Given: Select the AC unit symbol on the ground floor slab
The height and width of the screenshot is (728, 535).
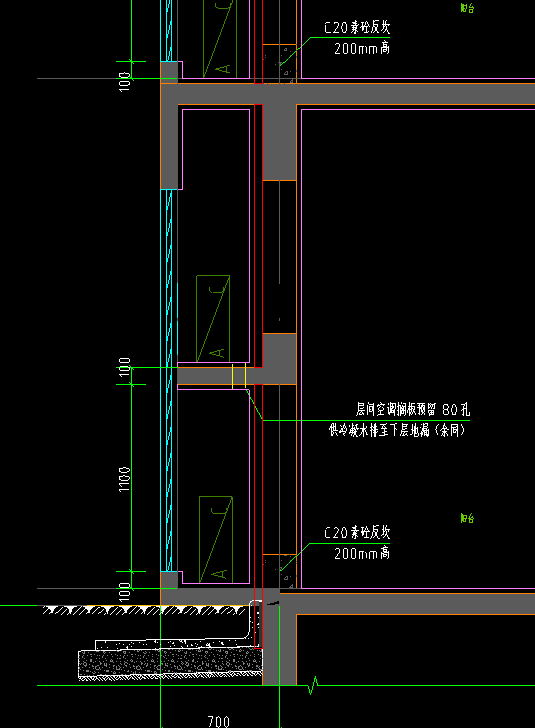Looking at the screenshot, I should [216, 540].
